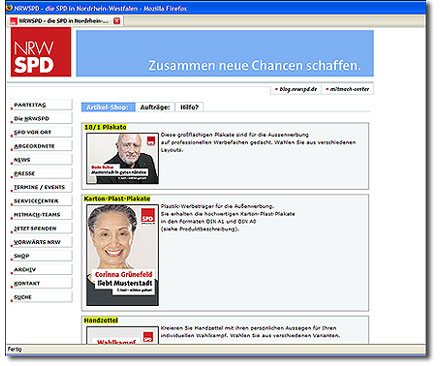Select NEWS in the sidebar
This screenshot has width=440, height=366.
click(x=41, y=160)
